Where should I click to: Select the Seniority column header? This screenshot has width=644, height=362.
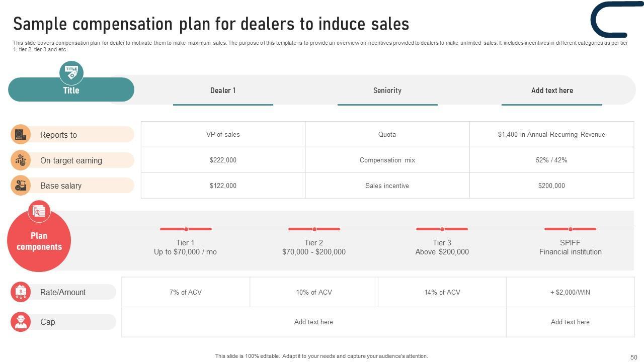[387, 90]
